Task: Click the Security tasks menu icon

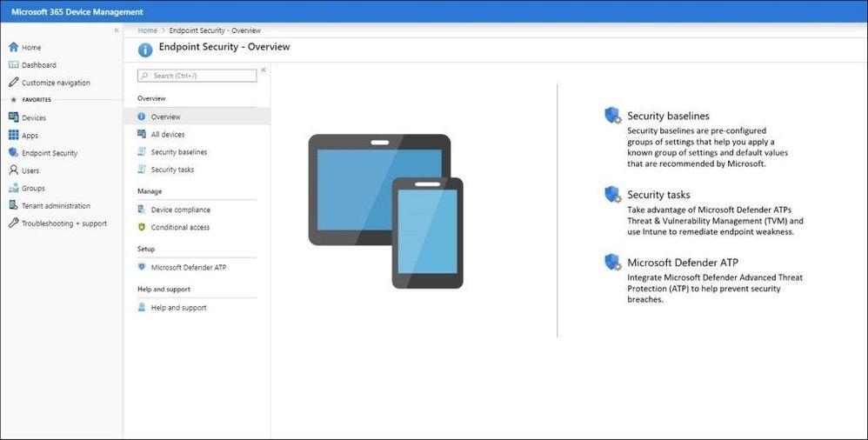Action: (142, 170)
